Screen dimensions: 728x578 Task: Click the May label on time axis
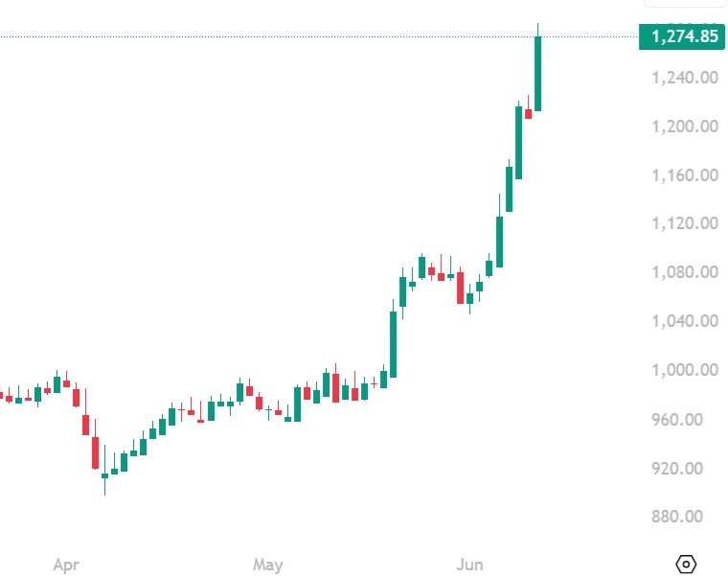click(x=267, y=565)
